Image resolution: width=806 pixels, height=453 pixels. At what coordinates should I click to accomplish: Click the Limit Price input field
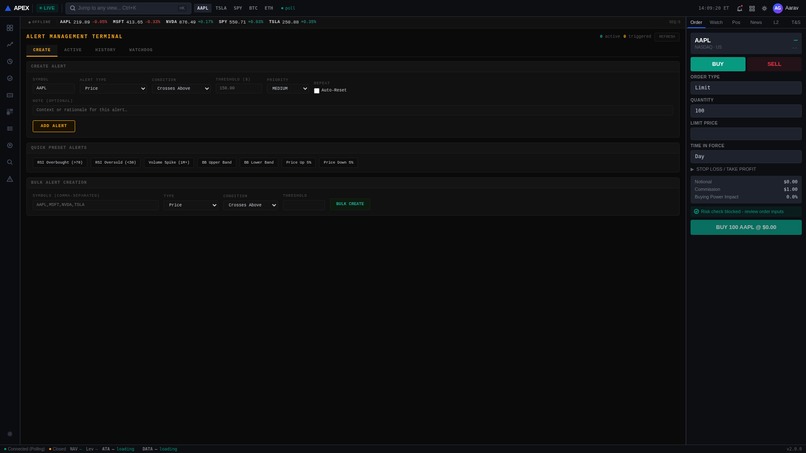[x=746, y=134]
